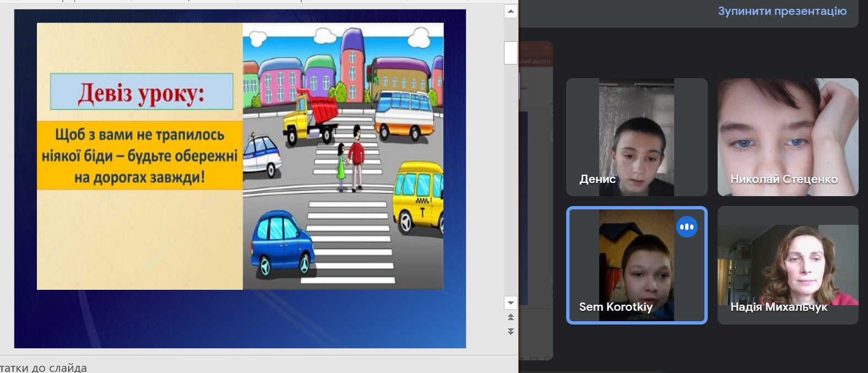Select Надія Михальчук's video tile

pos(788,265)
